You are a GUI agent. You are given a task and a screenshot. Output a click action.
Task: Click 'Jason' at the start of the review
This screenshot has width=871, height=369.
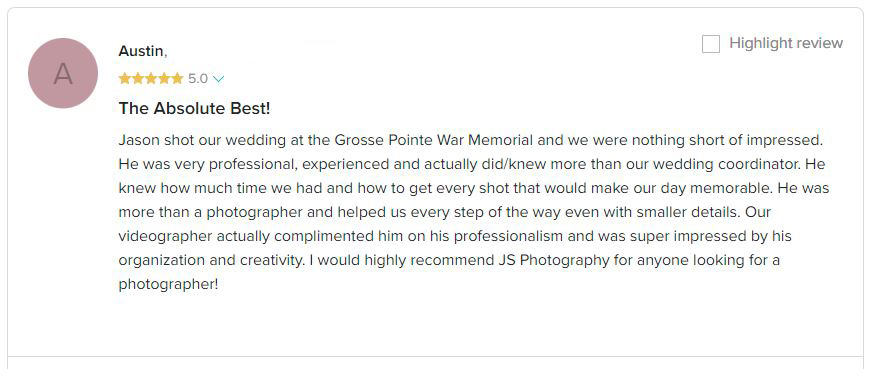139,140
